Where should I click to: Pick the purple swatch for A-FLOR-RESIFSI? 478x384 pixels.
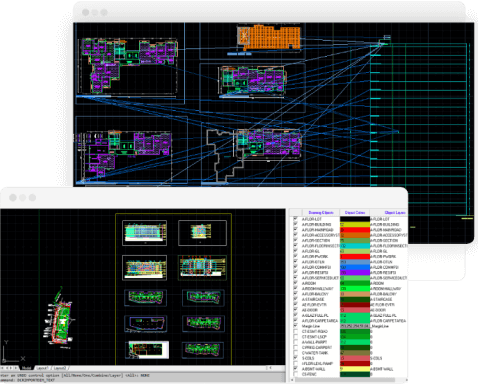tap(355, 272)
